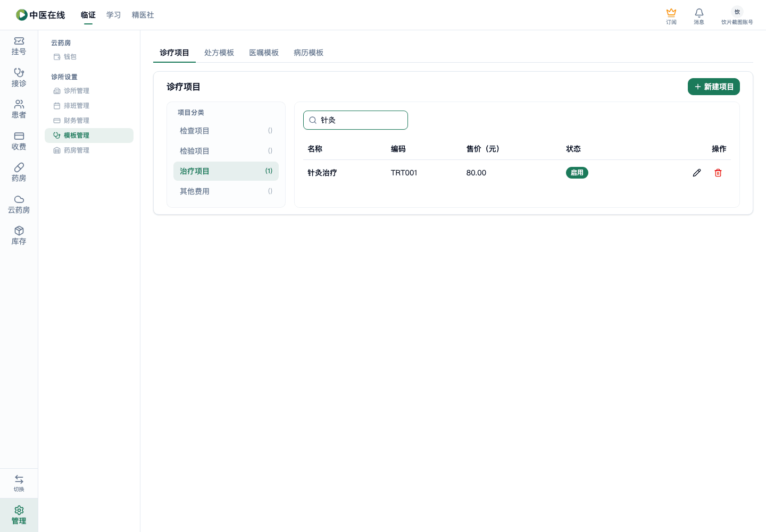Open 挂号 registration in sidebar
The image size is (766, 532).
[x=19, y=46]
